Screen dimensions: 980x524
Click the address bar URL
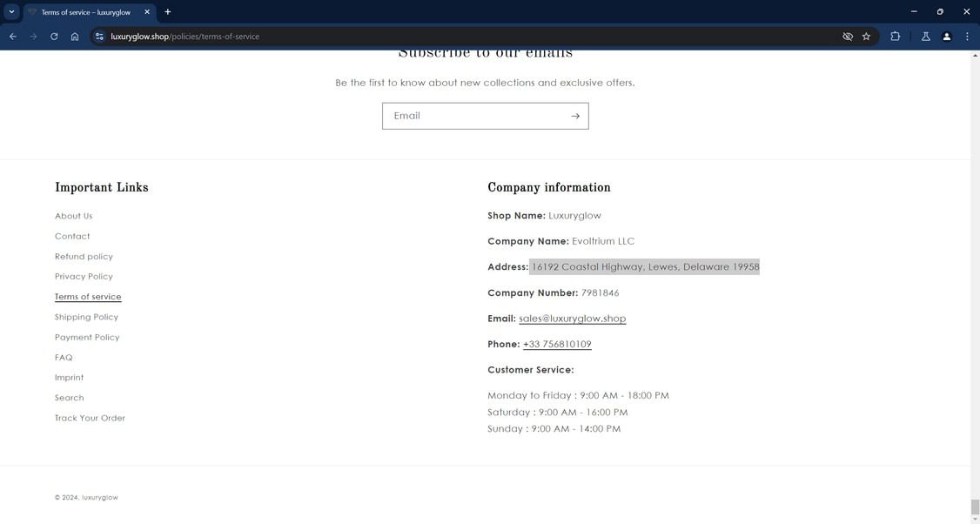click(x=185, y=37)
